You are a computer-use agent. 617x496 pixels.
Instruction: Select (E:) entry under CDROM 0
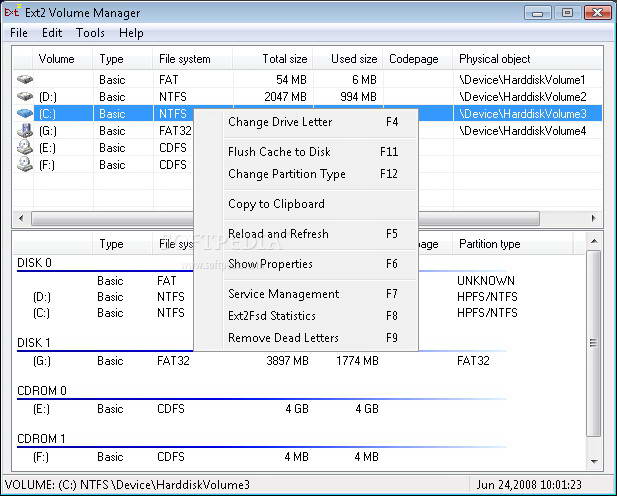41,409
